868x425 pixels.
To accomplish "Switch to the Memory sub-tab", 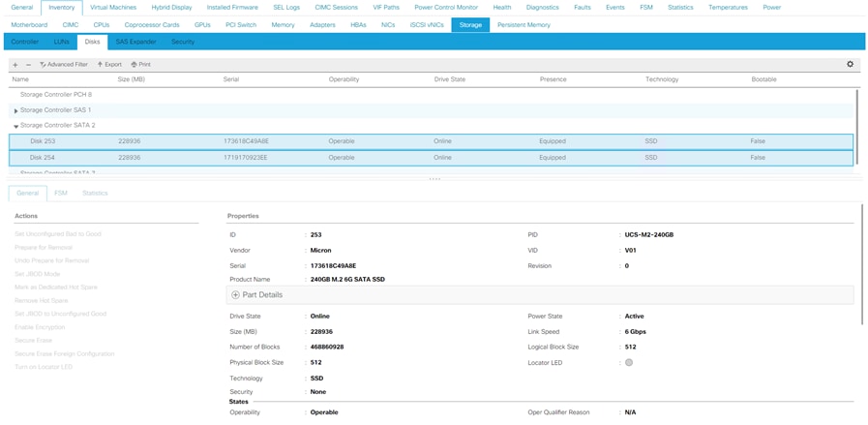I will point(283,25).
